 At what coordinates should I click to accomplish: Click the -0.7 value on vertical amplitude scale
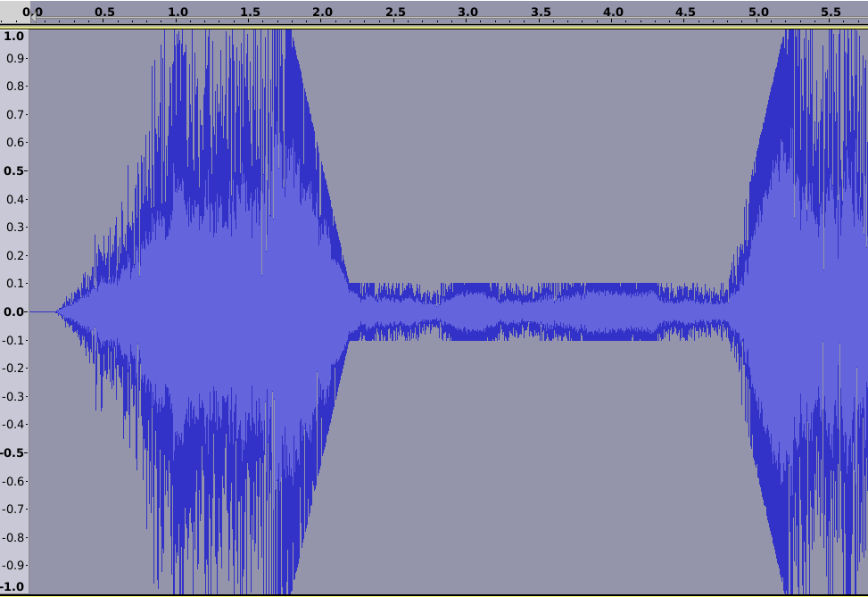click(x=13, y=509)
